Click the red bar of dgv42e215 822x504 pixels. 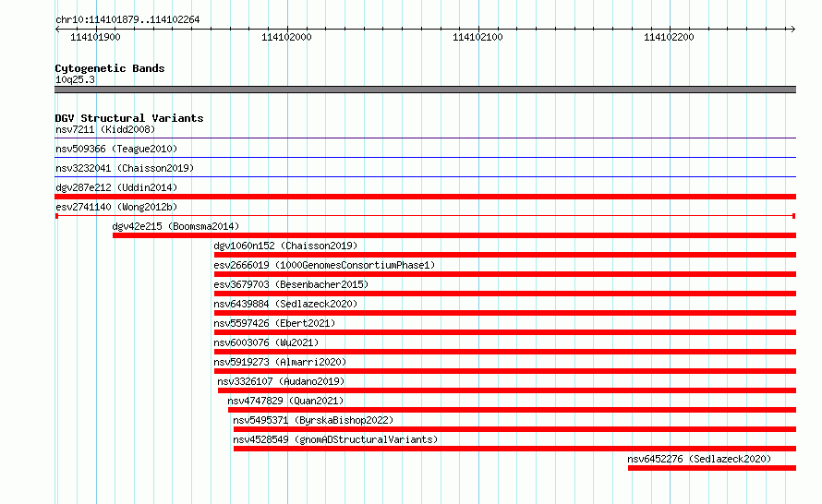coord(454,235)
